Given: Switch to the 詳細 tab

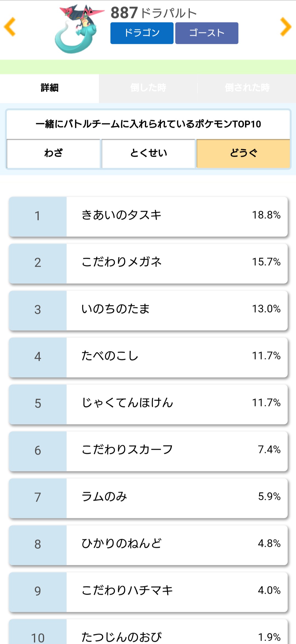Looking at the screenshot, I should coord(50,88).
